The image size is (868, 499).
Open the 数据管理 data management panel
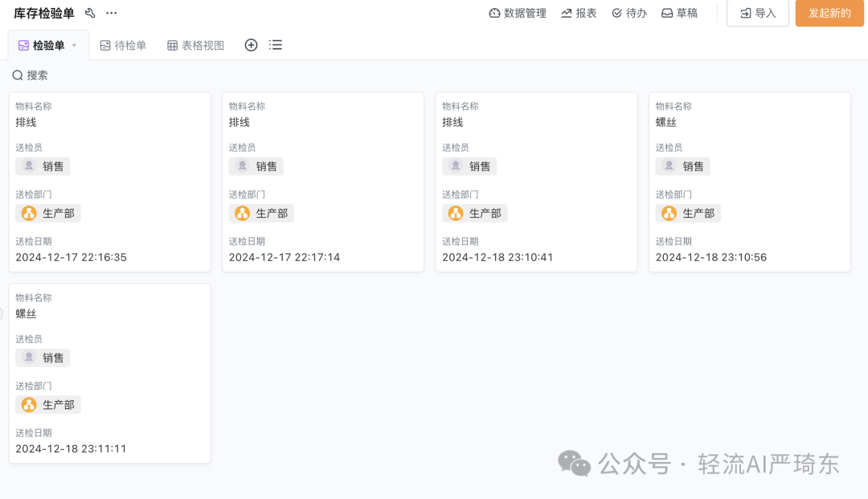(518, 13)
